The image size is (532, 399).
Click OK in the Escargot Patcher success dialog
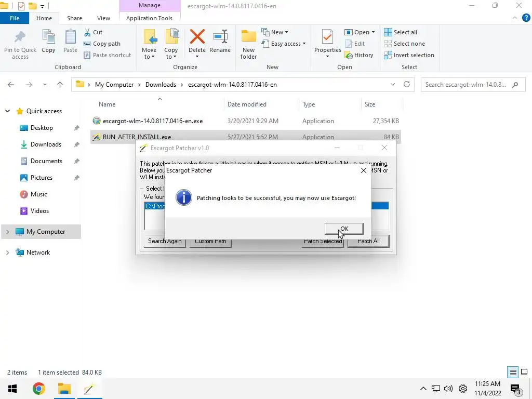(344, 229)
